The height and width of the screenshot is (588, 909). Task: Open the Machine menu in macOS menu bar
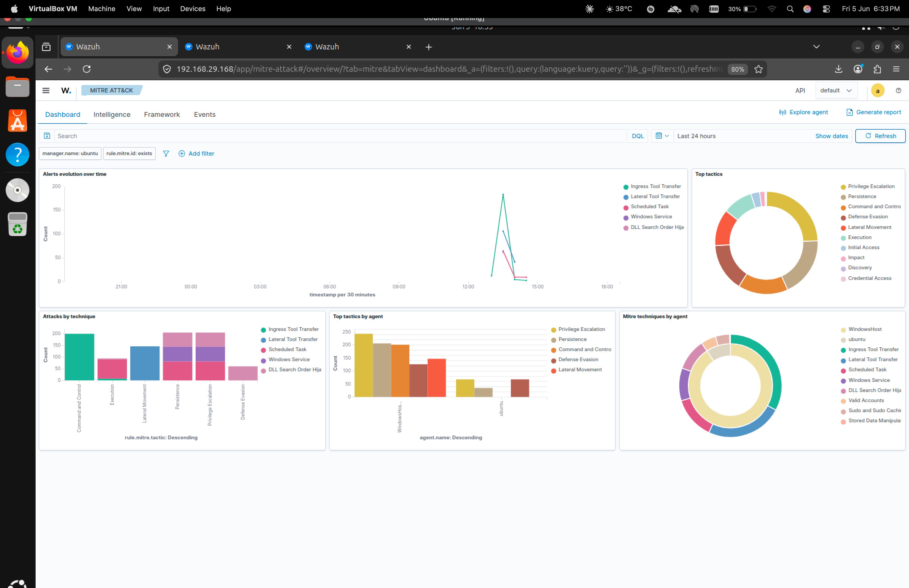[102, 8]
